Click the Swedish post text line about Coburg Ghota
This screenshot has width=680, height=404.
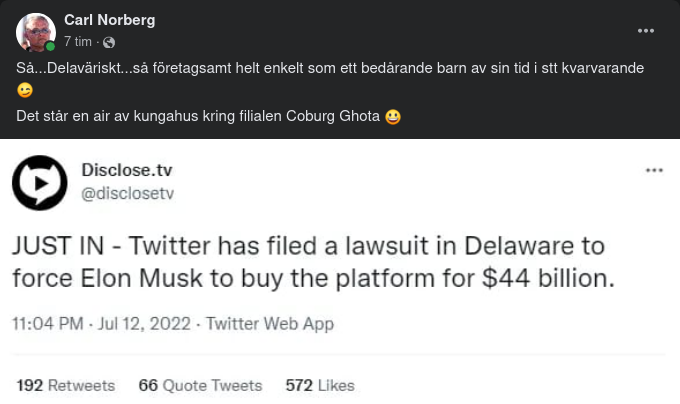point(198,116)
